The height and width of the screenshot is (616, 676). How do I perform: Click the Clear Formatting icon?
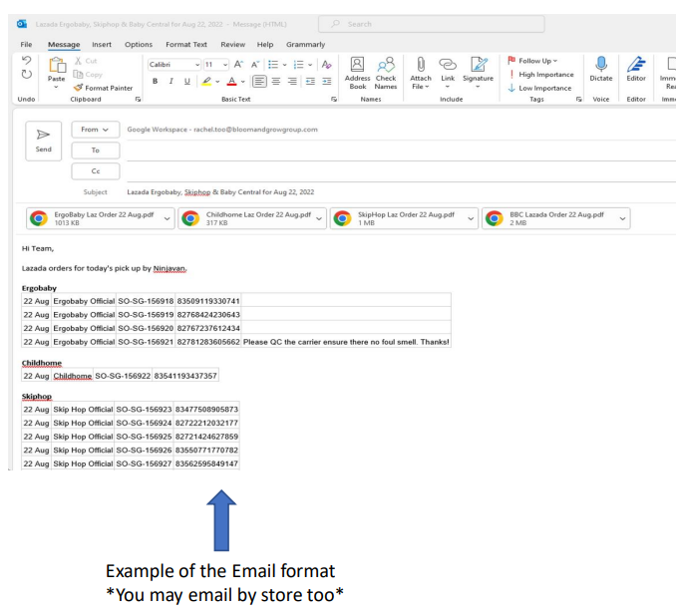pyautogui.click(x=326, y=64)
